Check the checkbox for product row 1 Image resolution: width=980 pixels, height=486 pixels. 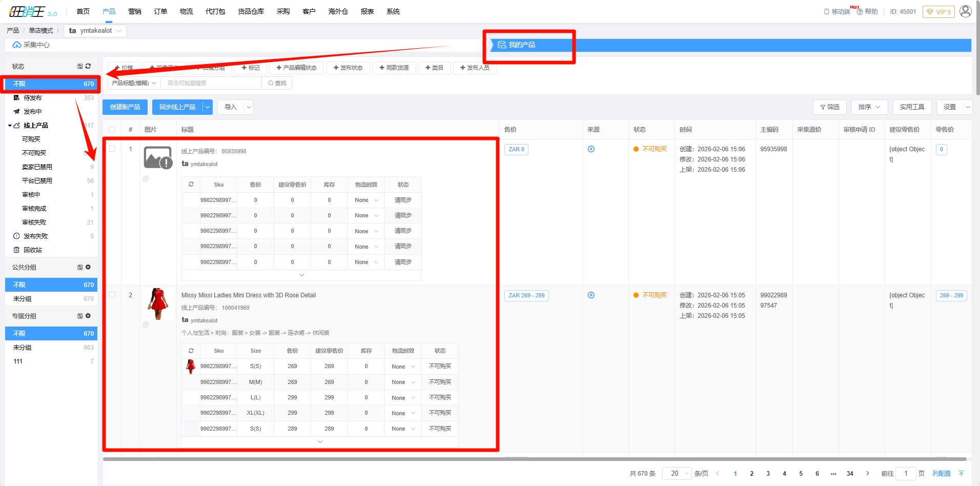click(112, 149)
